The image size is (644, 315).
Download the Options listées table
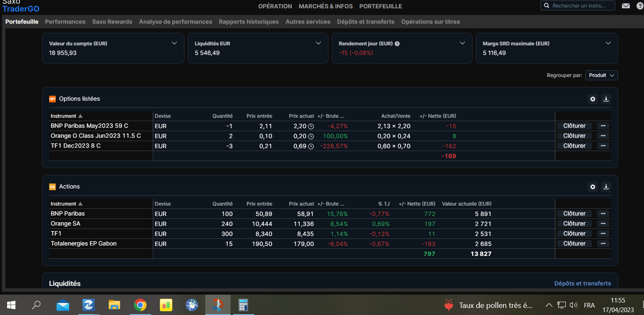606,99
